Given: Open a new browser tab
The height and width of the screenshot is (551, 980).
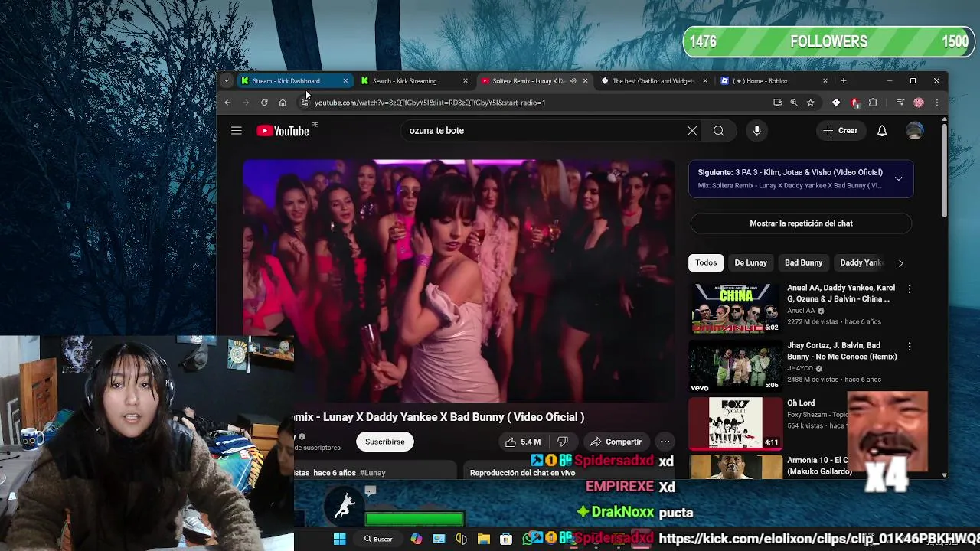Looking at the screenshot, I should pyautogui.click(x=843, y=81).
